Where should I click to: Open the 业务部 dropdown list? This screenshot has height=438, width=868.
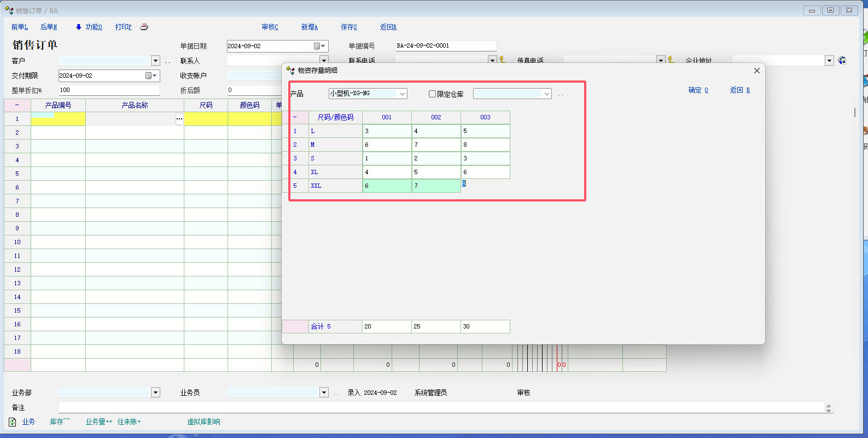[x=155, y=393]
